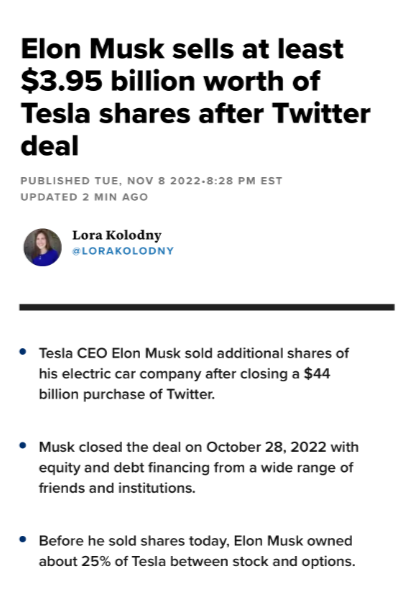Click the '8:28 PM EST' time text

tap(244, 181)
